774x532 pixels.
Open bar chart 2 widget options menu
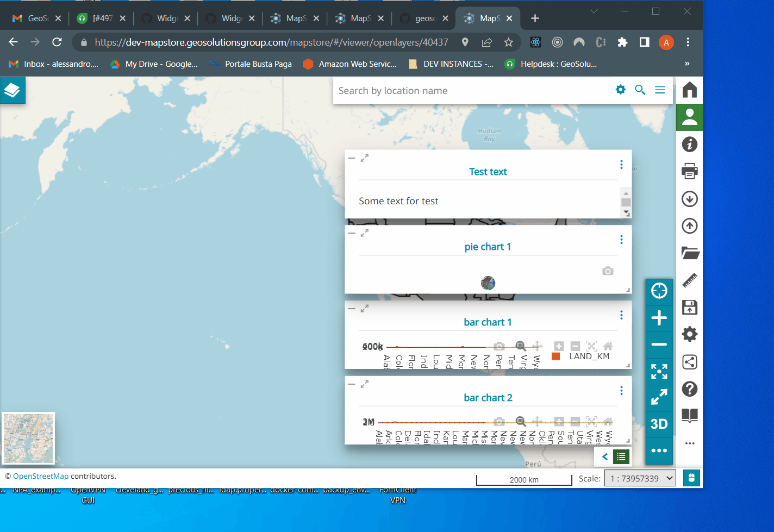tap(621, 391)
